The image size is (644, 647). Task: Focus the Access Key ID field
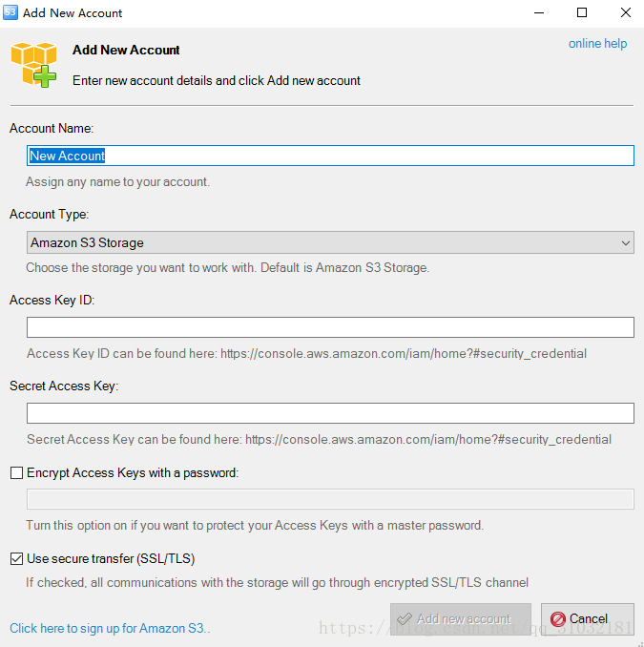330,327
